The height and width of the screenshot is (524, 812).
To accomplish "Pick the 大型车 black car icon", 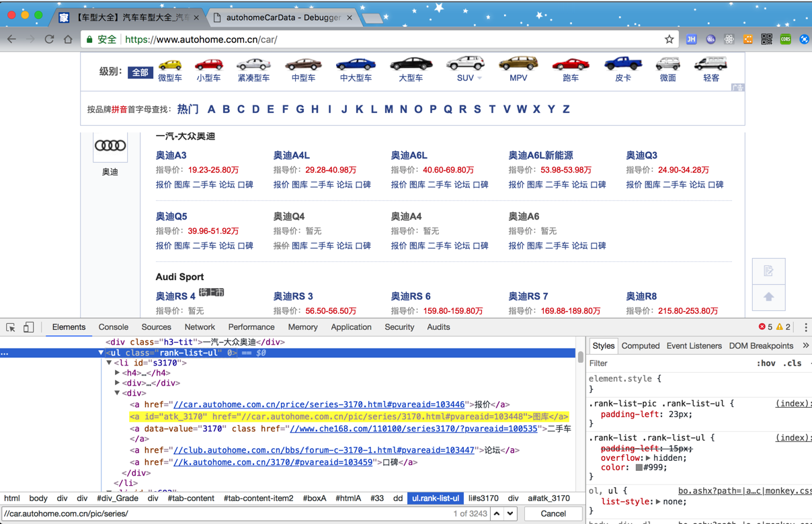I will 411,65.
